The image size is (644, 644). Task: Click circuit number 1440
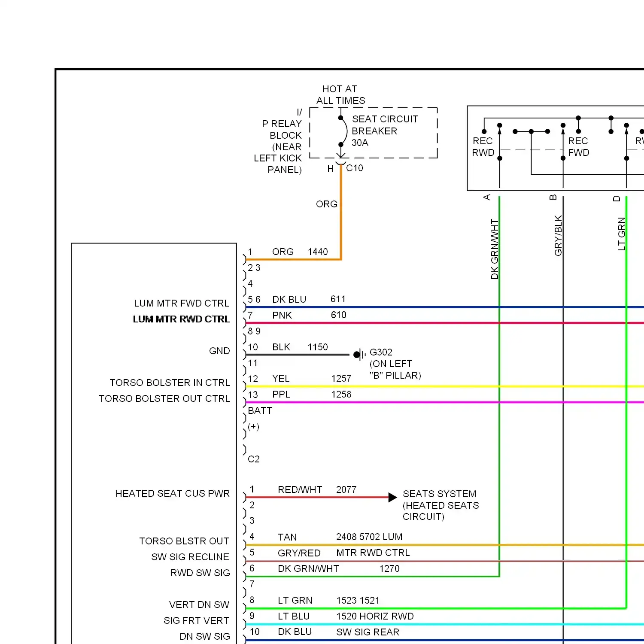pyautogui.click(x=318, y=252)
